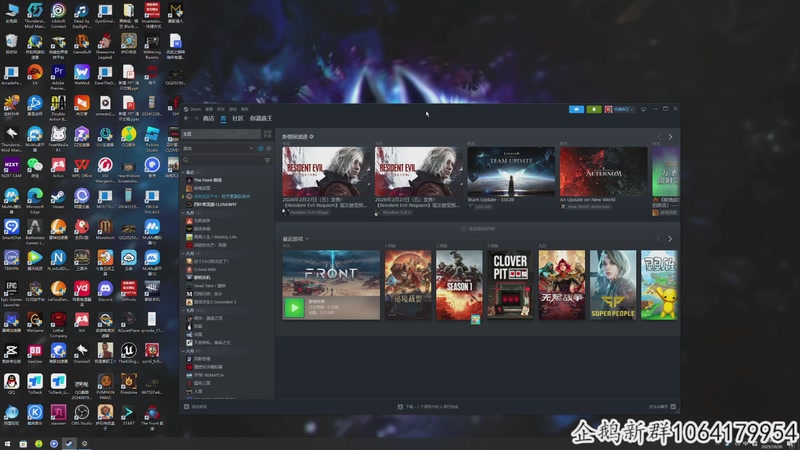Open Dead by Daylight desktop icon

[82, 15]
